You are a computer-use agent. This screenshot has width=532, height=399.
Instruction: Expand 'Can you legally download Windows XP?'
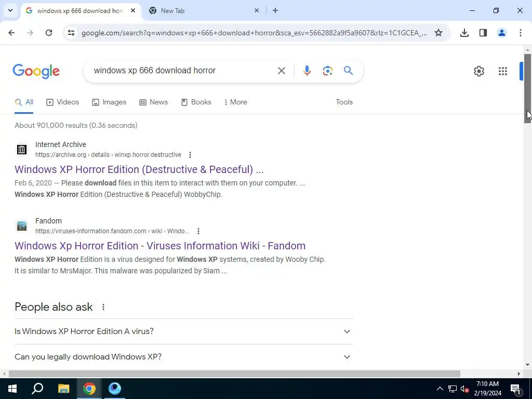tap(184, 356)
